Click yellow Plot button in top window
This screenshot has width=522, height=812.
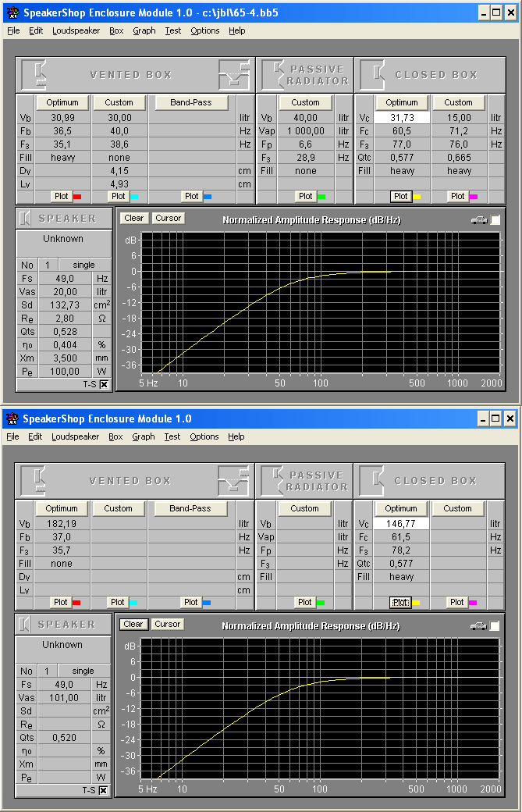pyautogui.click(x=401, y=196)
